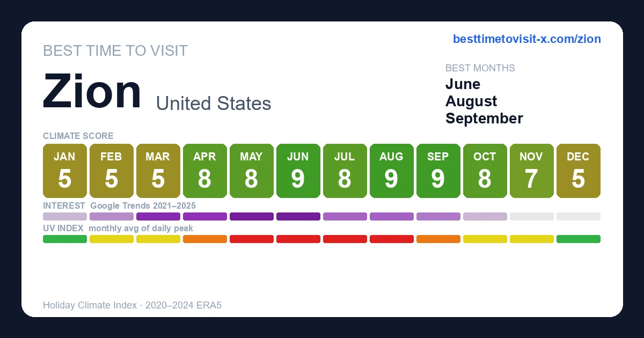Select the December gray interest bar

(x=578, y=217)
